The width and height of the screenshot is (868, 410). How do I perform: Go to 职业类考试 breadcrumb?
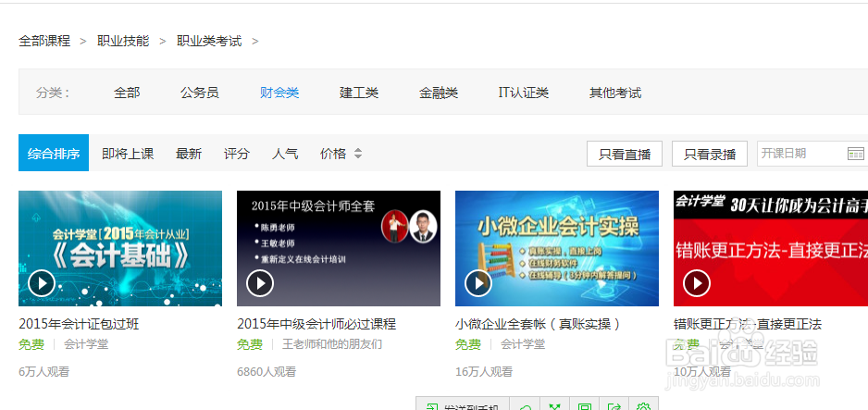pos(209,41)
